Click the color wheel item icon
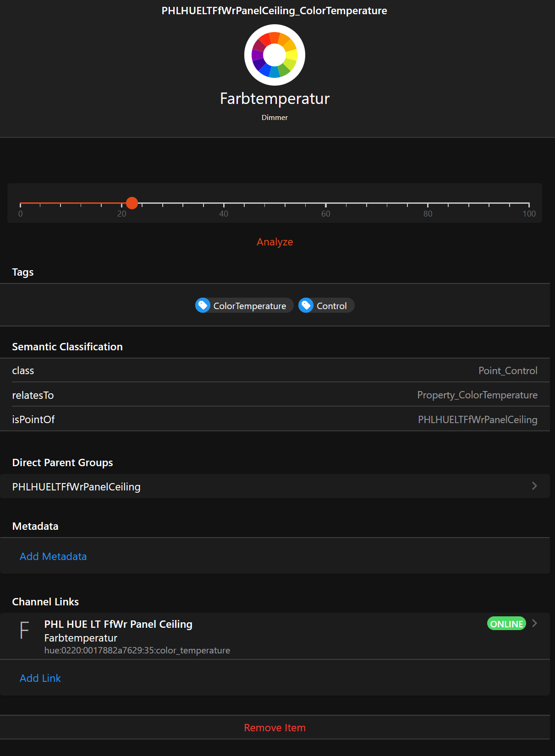 275,55
